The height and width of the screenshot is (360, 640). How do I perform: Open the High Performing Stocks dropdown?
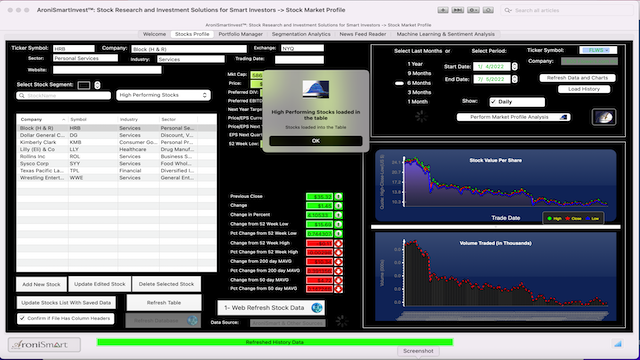click(x=163, y=95)
